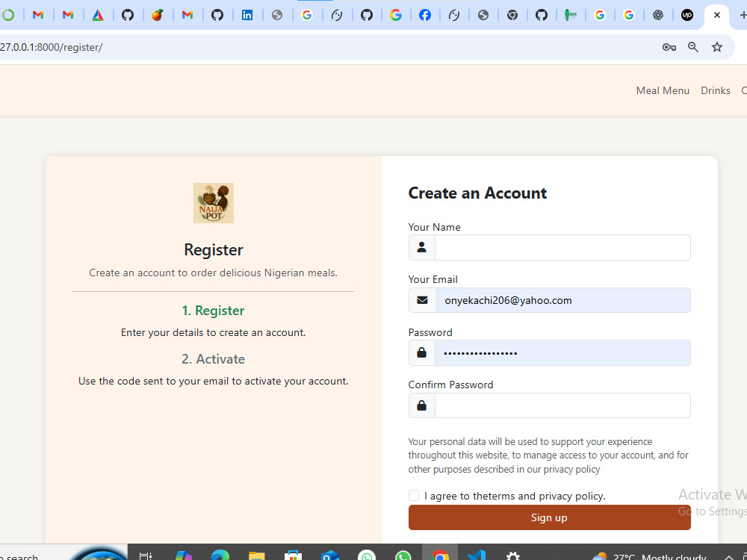
Task: Click the 'Create an Account' heading
Action: tap(477, 193)
